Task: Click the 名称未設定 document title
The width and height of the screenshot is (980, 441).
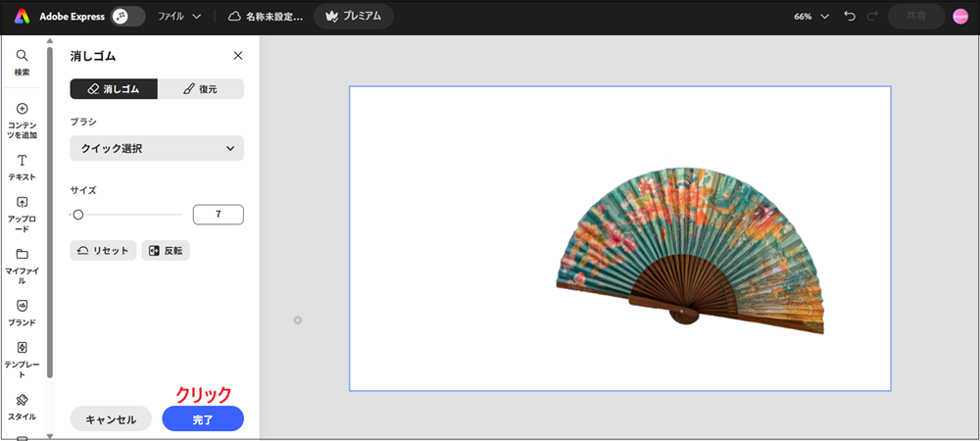Action: tap(273, 17)
